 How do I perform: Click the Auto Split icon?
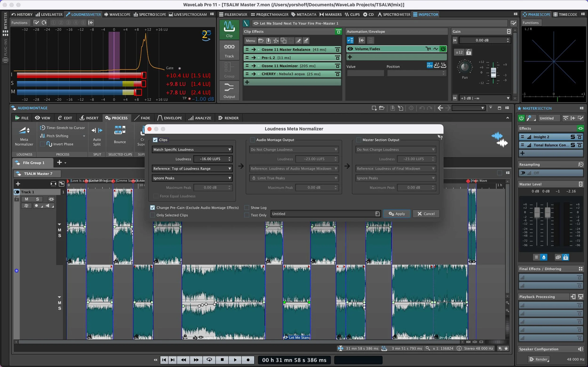97,131
